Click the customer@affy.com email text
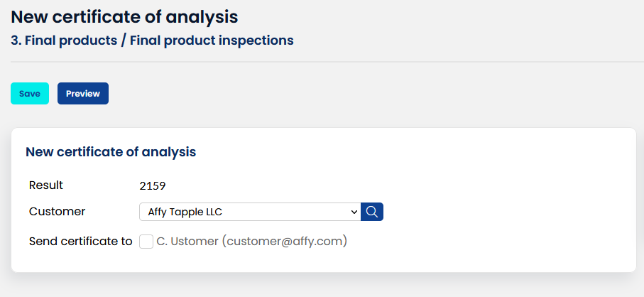This screenshot has width=644, height=297. [284, 242]
